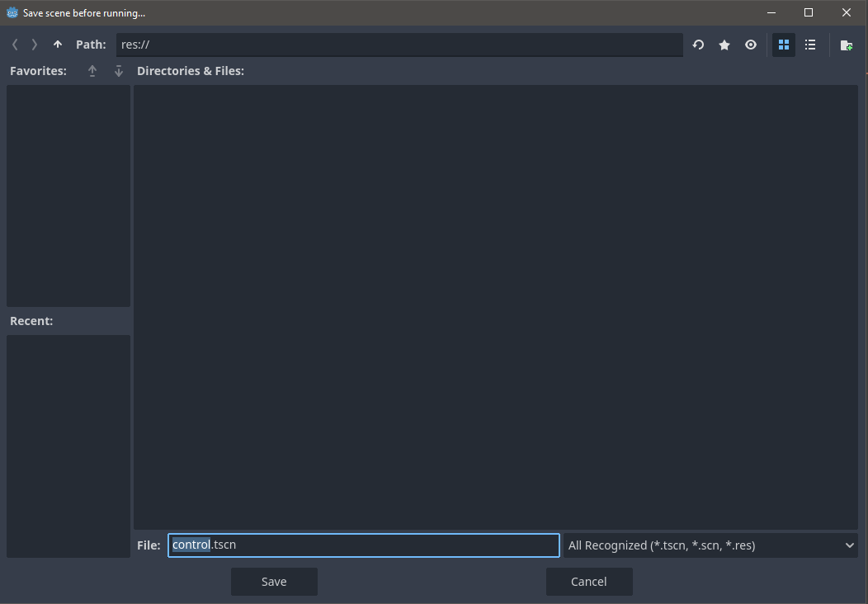Viewport: 868px width, 604px height.
Task: Go back to previous folder
Action: click(15, 45)
